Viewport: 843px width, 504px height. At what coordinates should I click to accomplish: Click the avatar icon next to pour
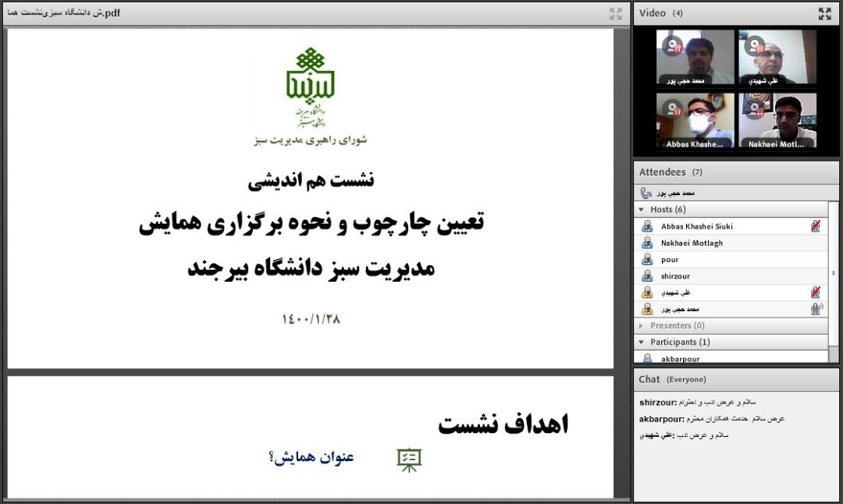647,260
